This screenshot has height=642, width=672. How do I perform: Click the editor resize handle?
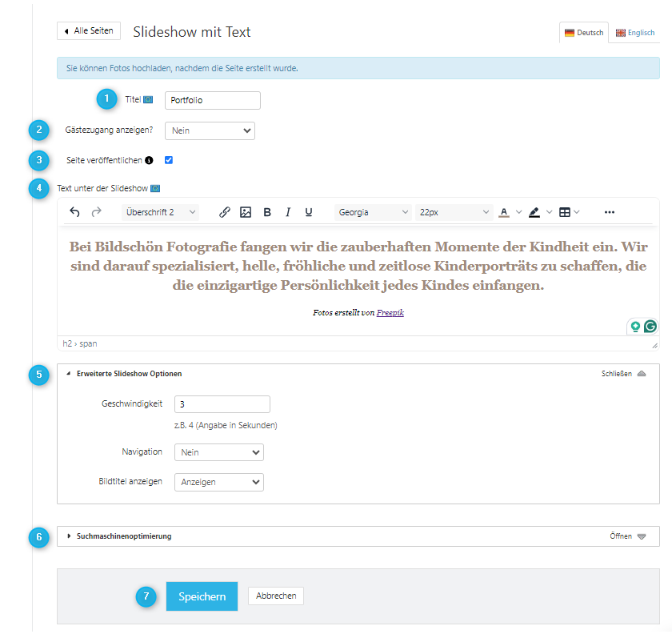pos(655,346)
